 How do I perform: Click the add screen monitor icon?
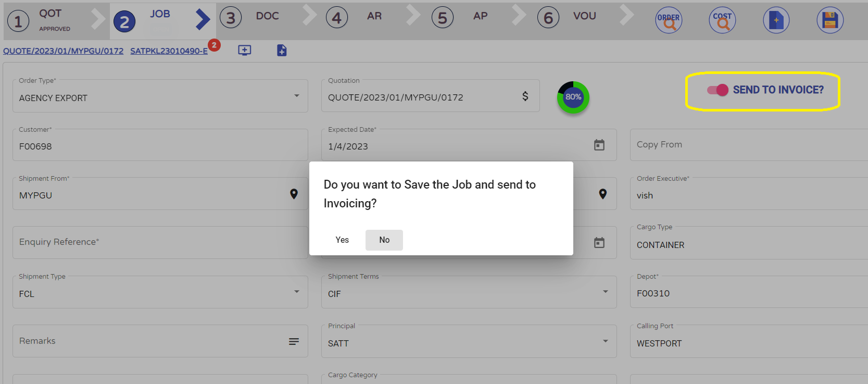coord(244,51)
